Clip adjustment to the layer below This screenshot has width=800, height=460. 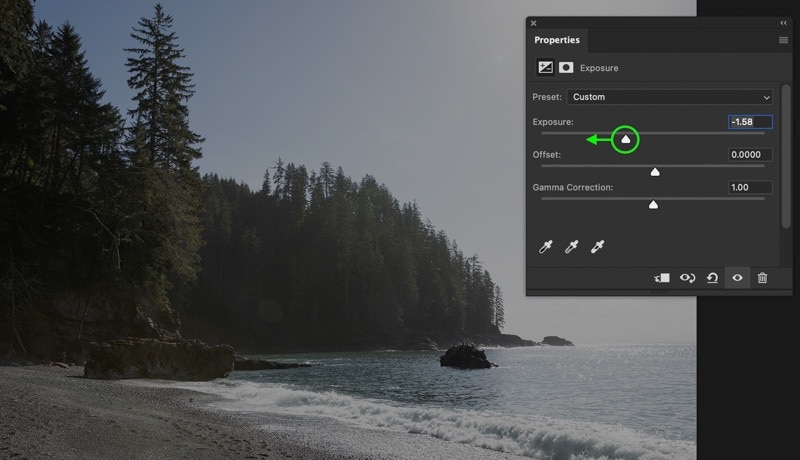click(x=662, y=278)
